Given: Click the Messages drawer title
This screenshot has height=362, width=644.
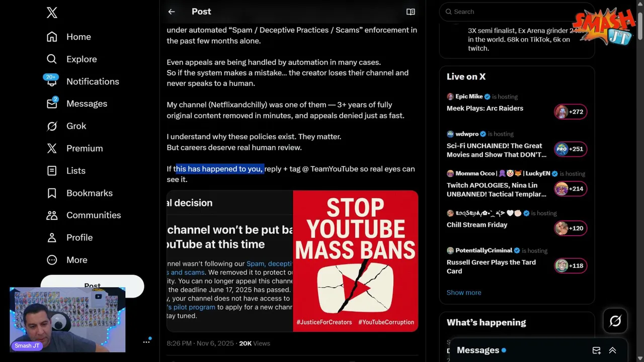Looking at the screenshot, I should pos(478,350).
